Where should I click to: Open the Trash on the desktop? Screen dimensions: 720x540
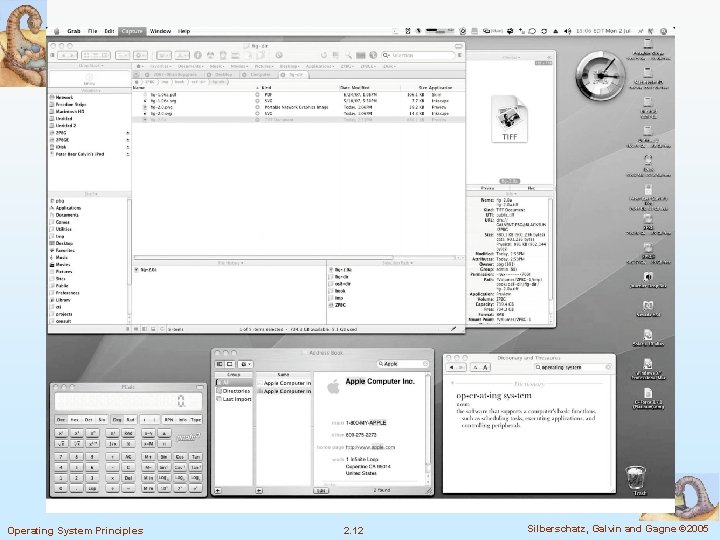click(x=636, y=480)
